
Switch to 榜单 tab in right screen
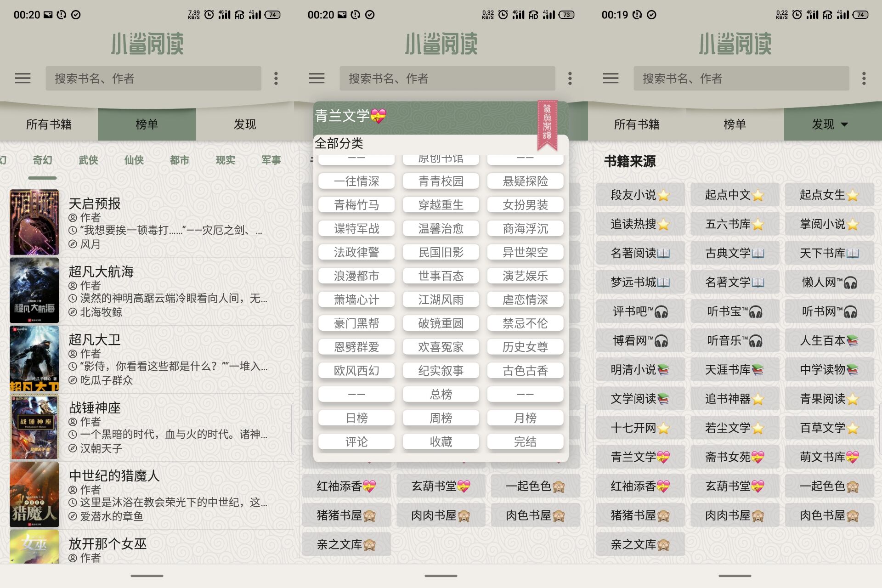pos(735,124)
